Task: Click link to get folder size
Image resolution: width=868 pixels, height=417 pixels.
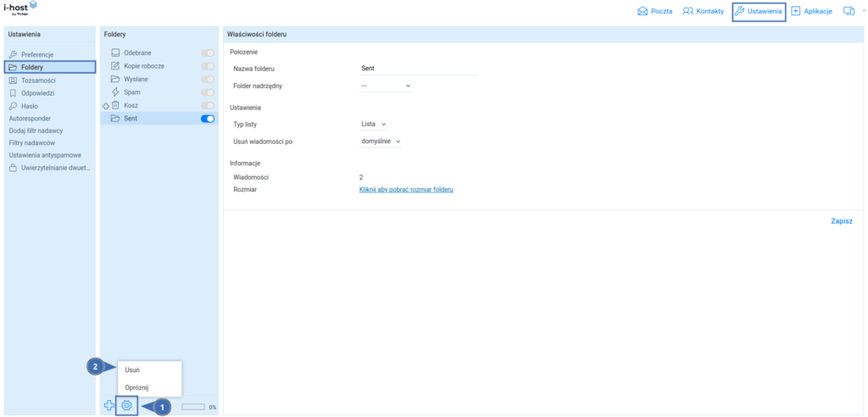Action: click(x=406, y=190)
